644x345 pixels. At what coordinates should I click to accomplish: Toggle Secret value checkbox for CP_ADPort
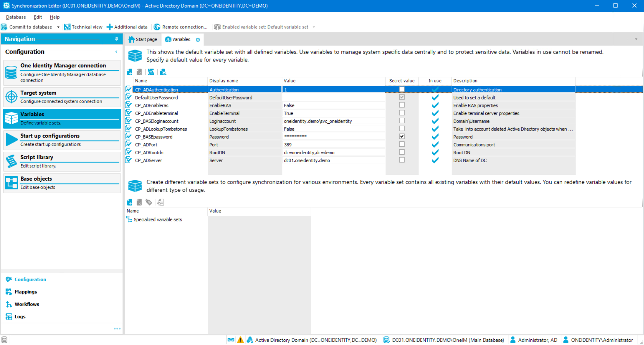402,144
